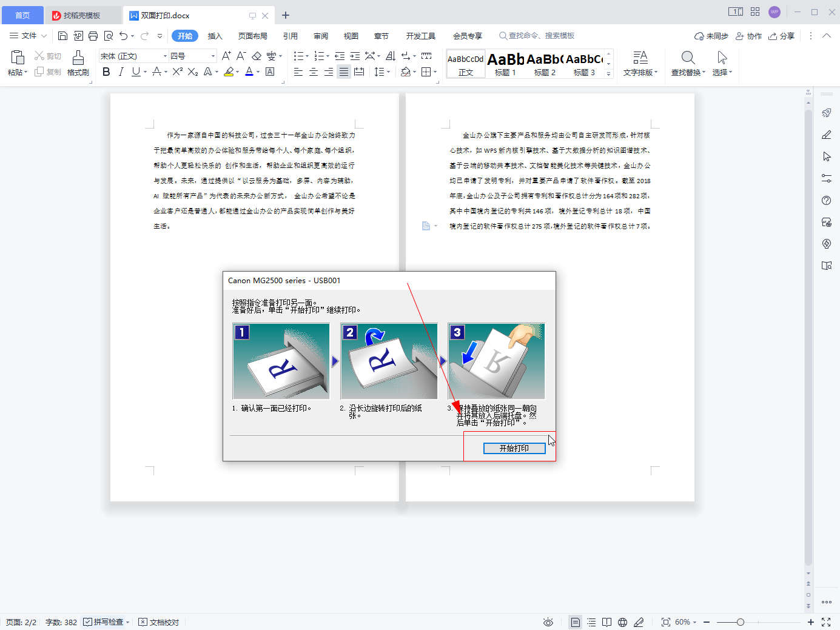Open the 文字排版 dropdown
The width and height of the screenshot is (840, 630).
point(640,63)
